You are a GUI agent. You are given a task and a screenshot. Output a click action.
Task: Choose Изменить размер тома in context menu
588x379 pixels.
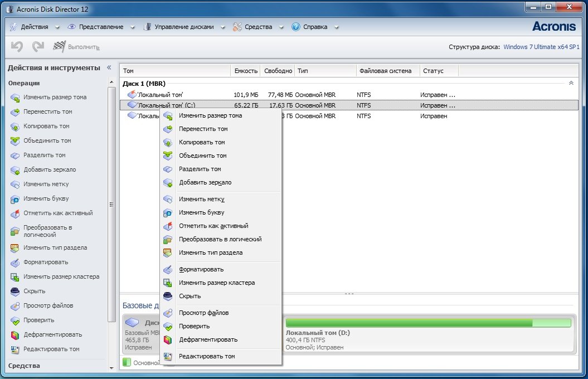tap(210, 115)
